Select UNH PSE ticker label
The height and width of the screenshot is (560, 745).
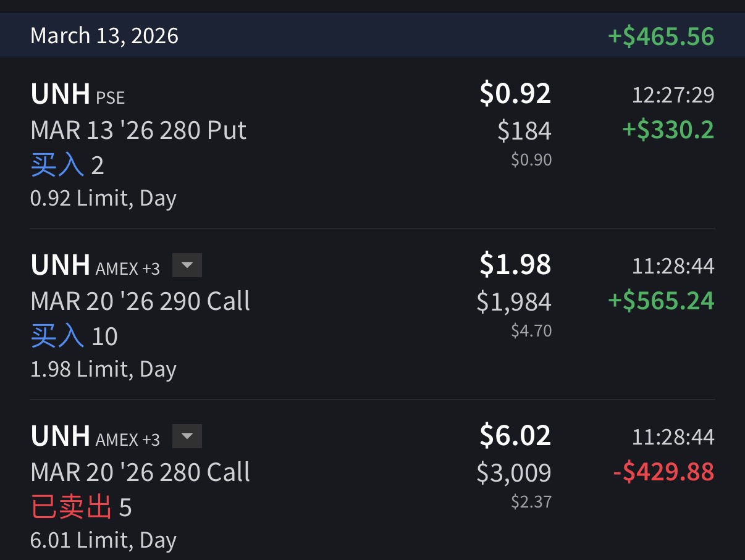pos(77,94)
